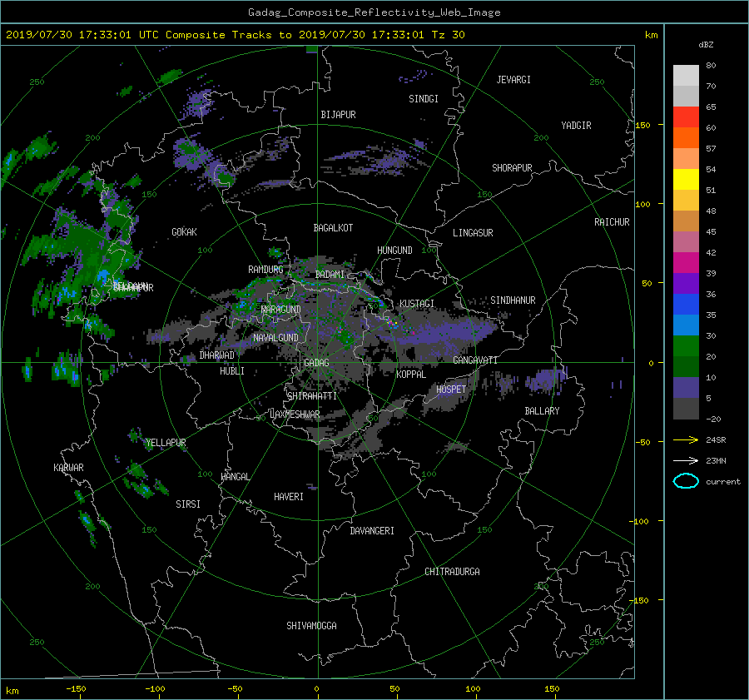Click the purple echo band east of Koppal
This screenshot has width=749, height=700.
coord(447,333)
